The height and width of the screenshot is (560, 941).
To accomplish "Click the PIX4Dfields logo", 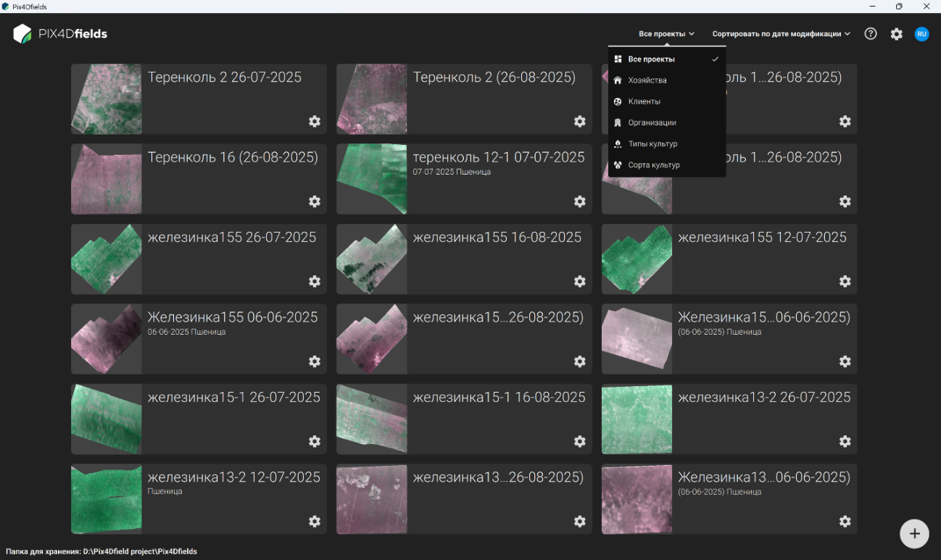I will click(x=60, y=34).
